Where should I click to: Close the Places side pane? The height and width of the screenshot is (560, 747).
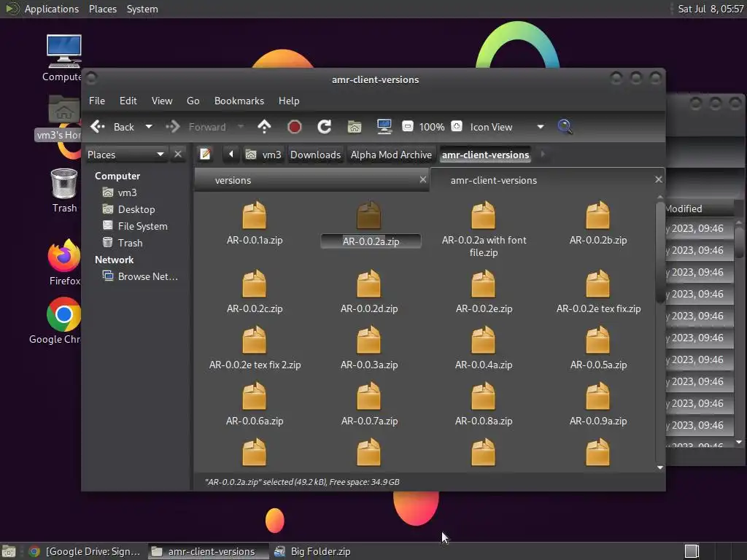click(x=178, y=155)
